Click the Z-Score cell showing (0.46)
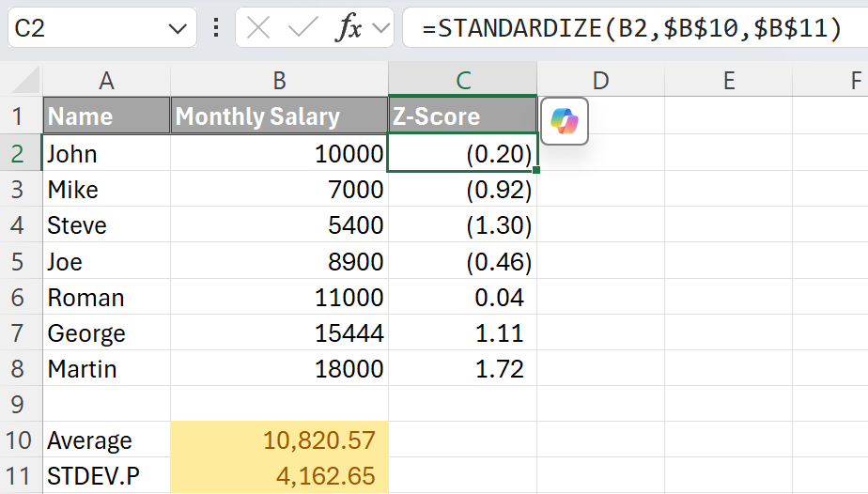The height and width of the screenshot is (494, 868). [463, 261]
